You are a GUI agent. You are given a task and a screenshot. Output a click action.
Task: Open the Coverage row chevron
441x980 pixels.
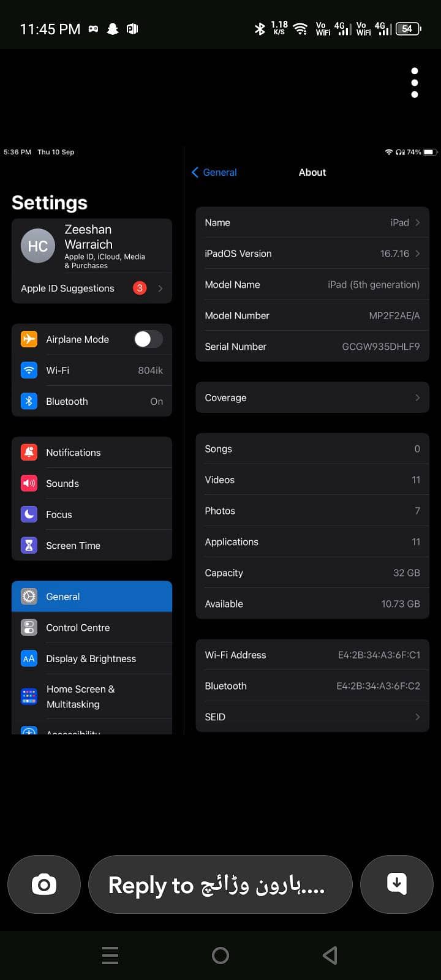pyautogui.click(x=418, y=398)
